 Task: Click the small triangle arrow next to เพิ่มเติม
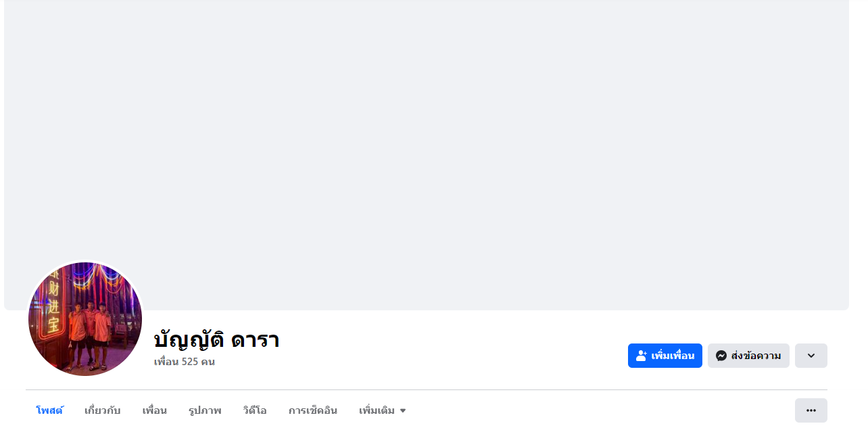403,411
